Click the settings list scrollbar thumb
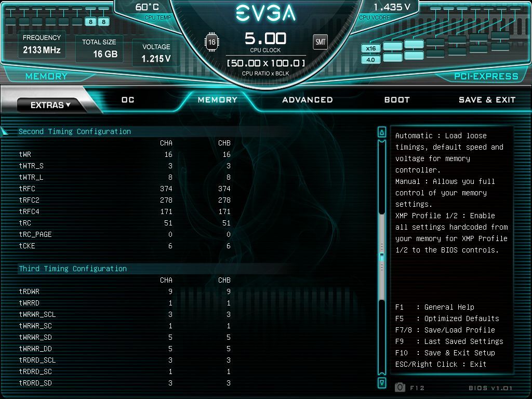The width and height of the screenshot is (532, 399). (382, 257)
